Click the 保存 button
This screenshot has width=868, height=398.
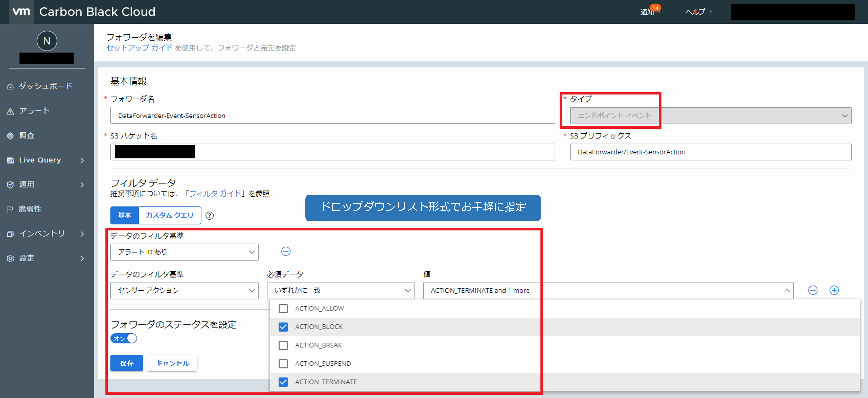127,363
